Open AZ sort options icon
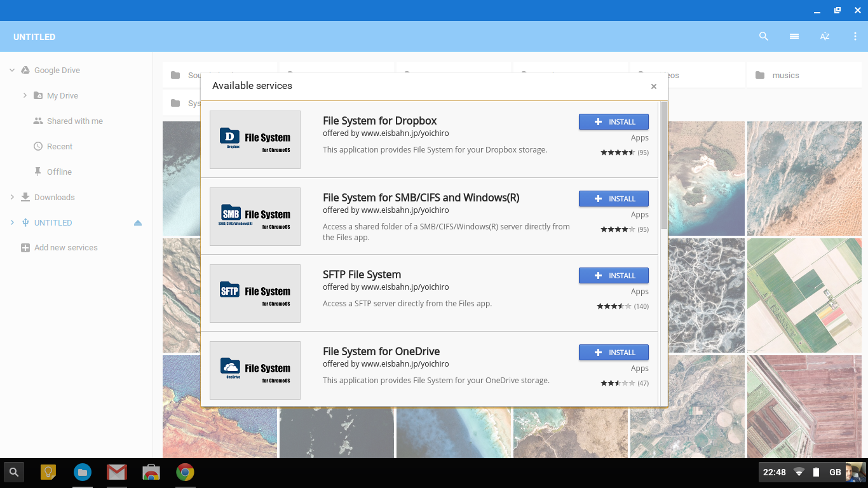This screenshot has height=488, width=868. [825, 37]
